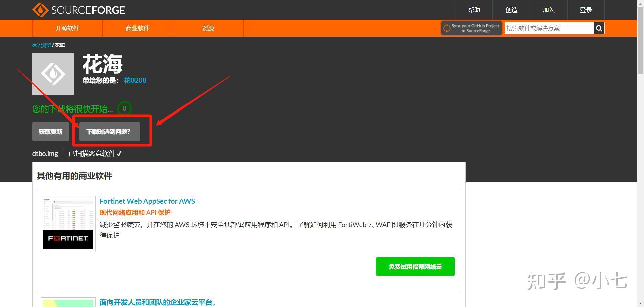Click the search magnifier button
Viewport: 644px width, 307px height.
(x=599, y=28)
